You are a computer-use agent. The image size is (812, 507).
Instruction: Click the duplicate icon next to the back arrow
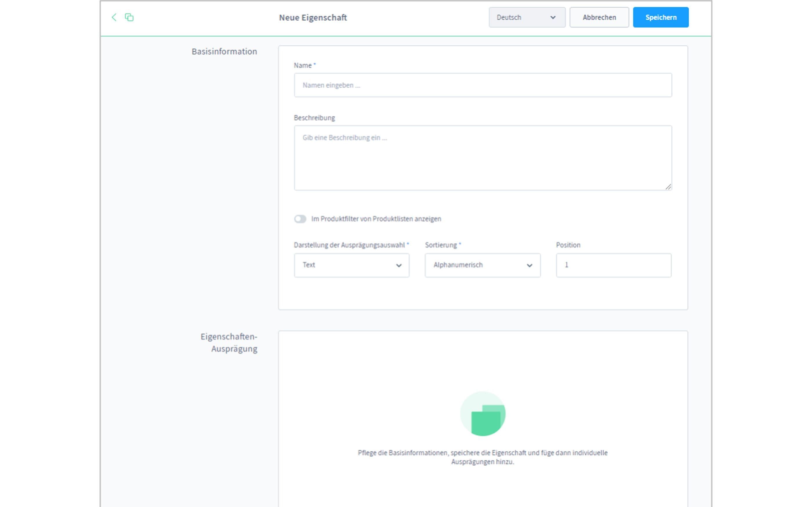tap(129, 17)
